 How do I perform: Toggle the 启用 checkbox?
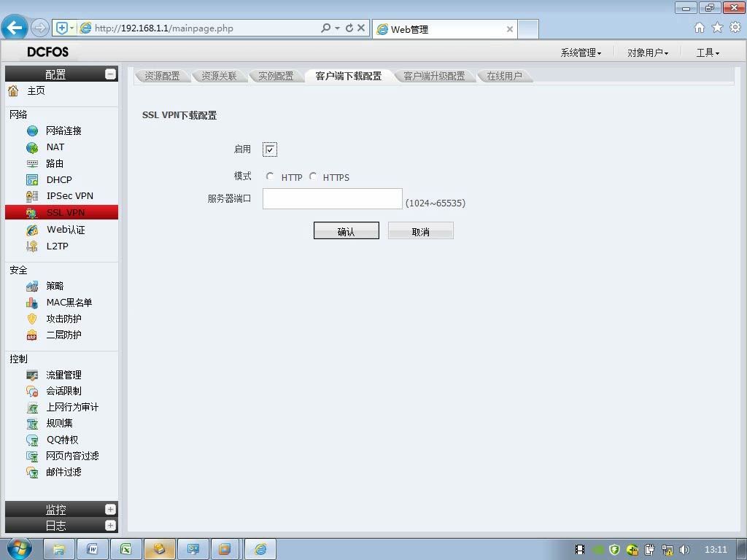270,149
